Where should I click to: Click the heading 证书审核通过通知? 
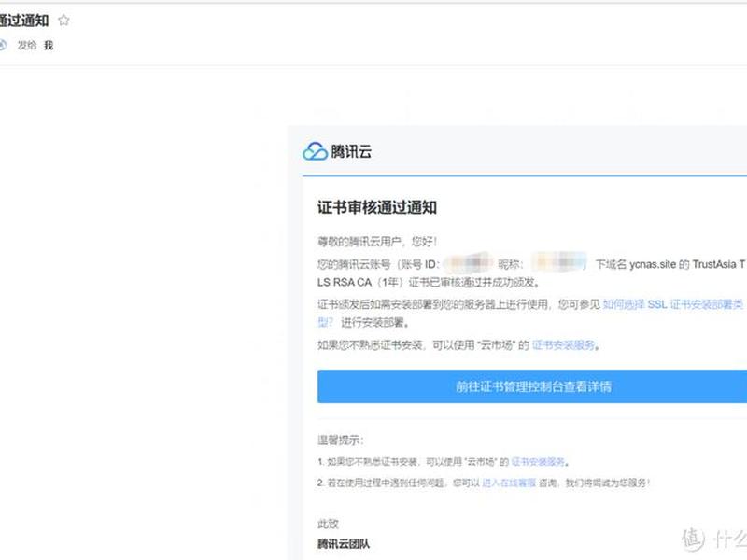pos(377,207)
